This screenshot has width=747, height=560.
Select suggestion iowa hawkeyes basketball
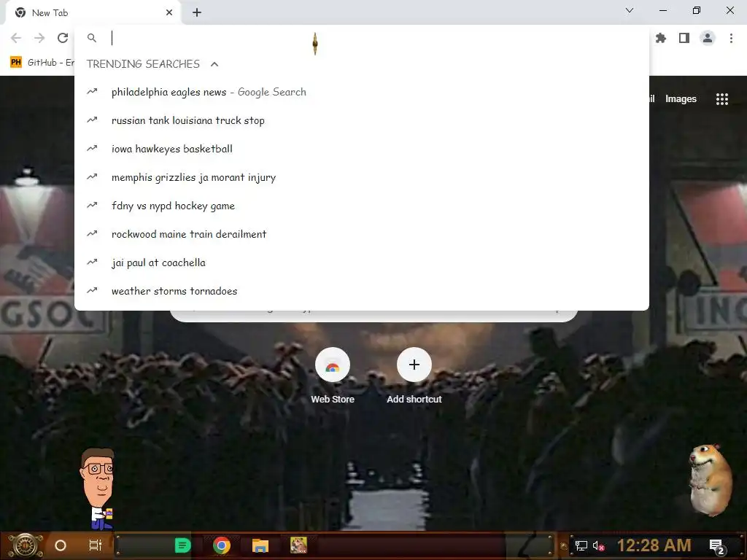362,149
